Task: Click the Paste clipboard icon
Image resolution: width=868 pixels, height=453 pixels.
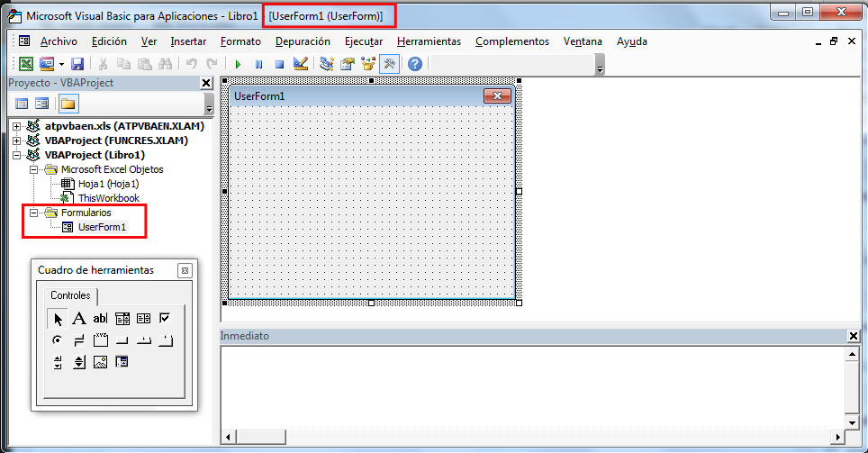Action: click(145, 64)
